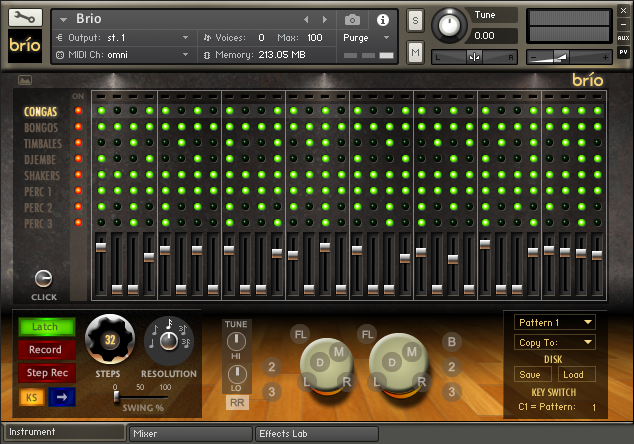Select the BONGOS instrument row
The height and width of the screenshot is (444, 634).
(x=41, y=128)
